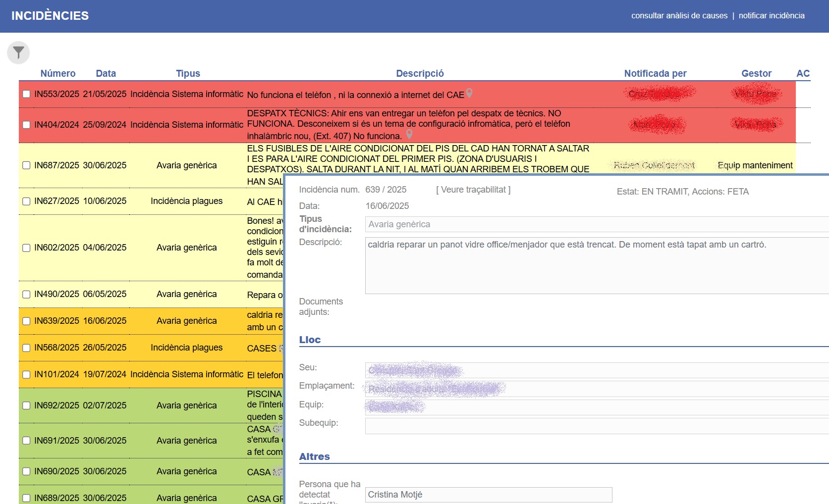Click the location pin after 'internet del CAE'
This screenshot has height=504, width=829.
point(469,93)
